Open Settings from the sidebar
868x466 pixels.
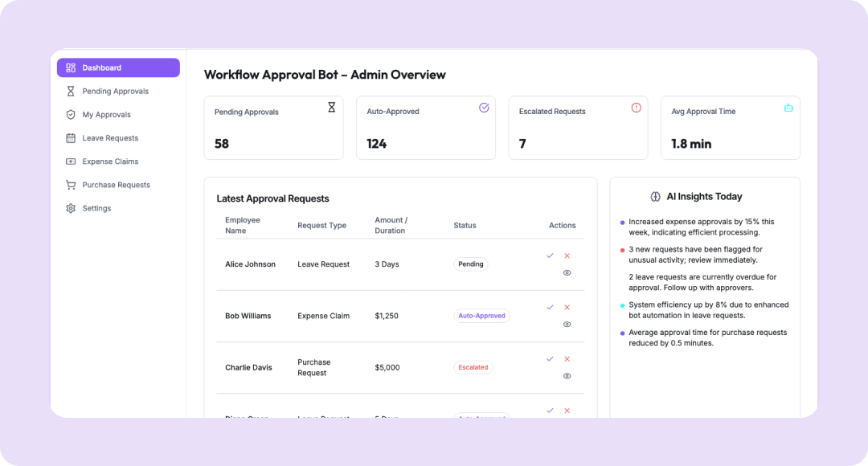point(96,208)
